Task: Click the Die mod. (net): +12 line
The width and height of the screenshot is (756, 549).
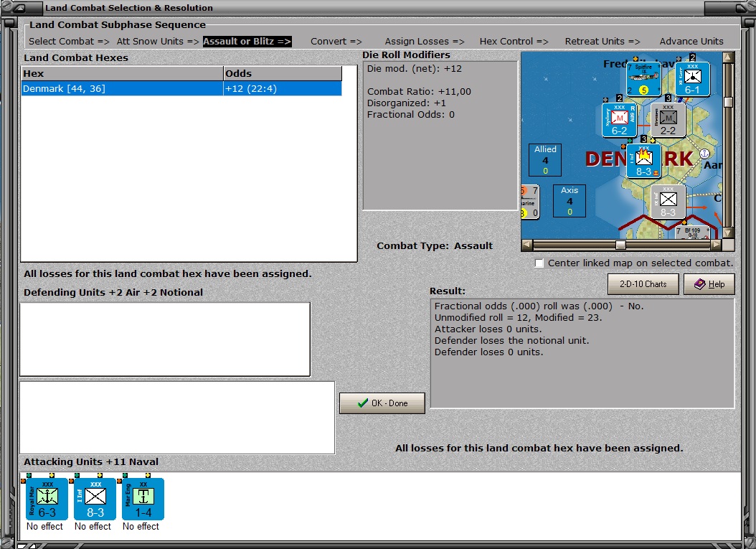Action: 414,68
